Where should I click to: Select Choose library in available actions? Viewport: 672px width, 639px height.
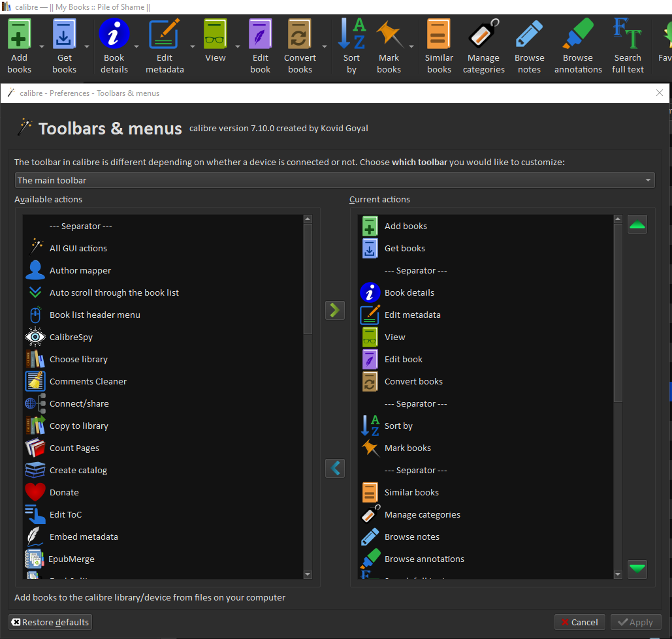click(x=163, y=359)
